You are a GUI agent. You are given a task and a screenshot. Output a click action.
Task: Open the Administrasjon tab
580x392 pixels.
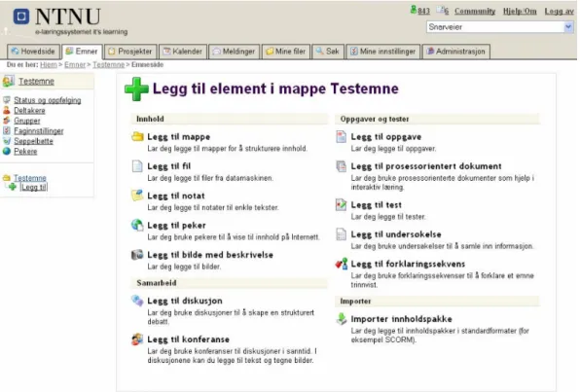456,52
